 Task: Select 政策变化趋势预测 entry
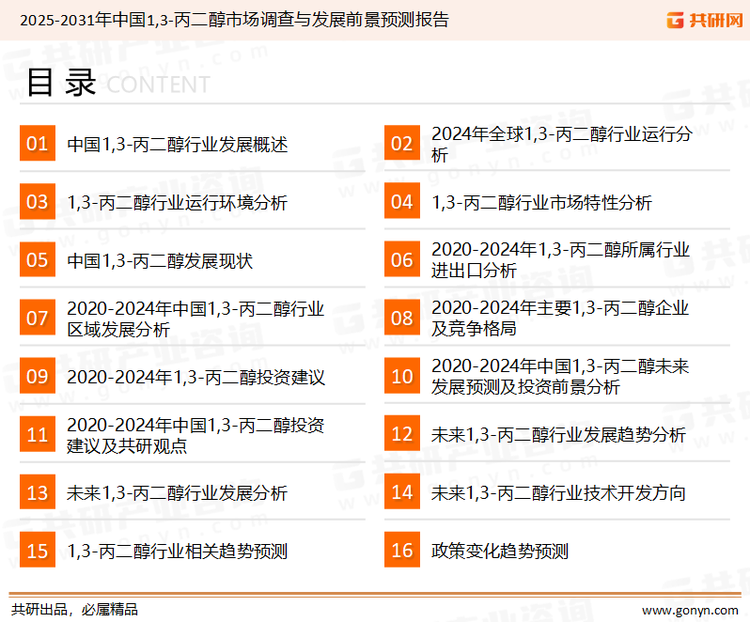500,551
